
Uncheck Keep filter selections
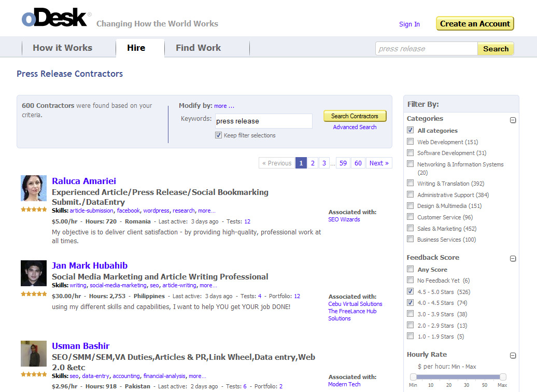tap(218, 135)
